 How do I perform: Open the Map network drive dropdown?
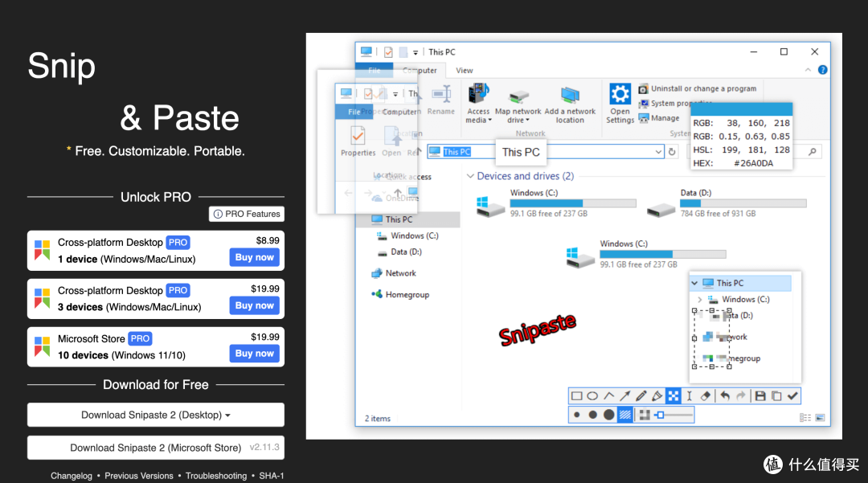[x=518, y=106]
